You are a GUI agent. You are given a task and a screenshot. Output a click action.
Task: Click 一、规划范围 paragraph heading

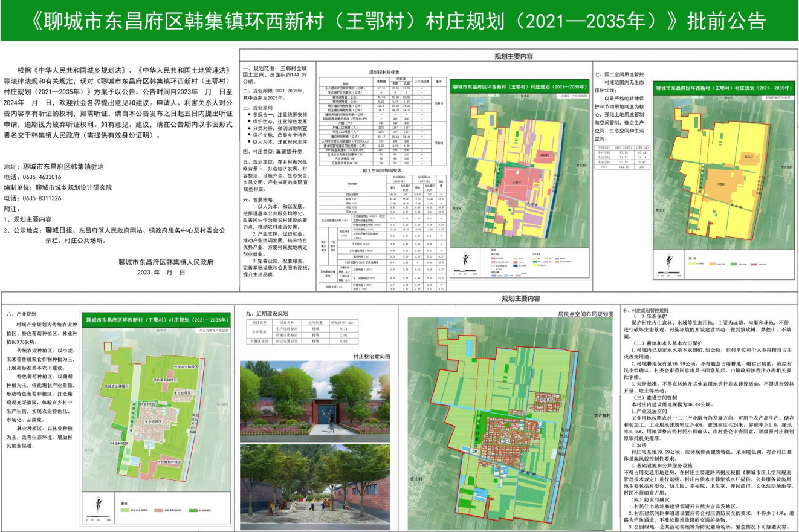259,69
